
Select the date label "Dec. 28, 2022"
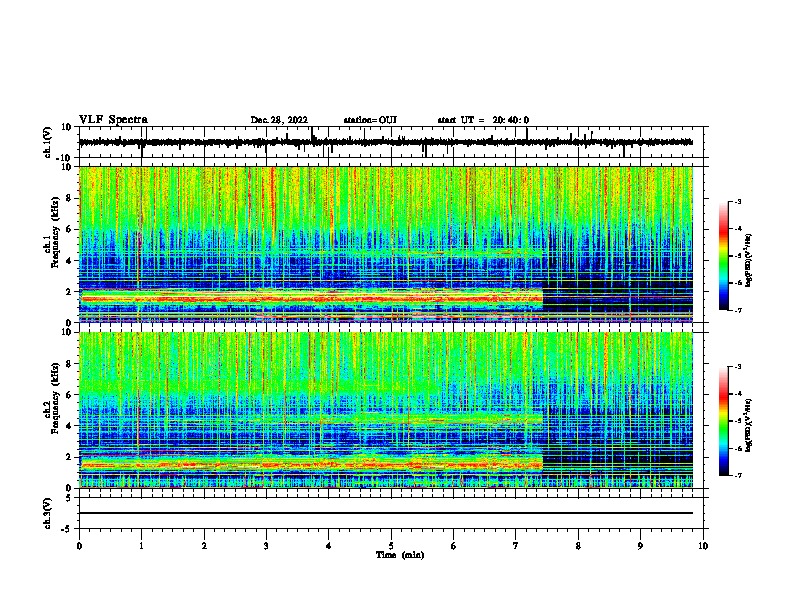point(279,120)
